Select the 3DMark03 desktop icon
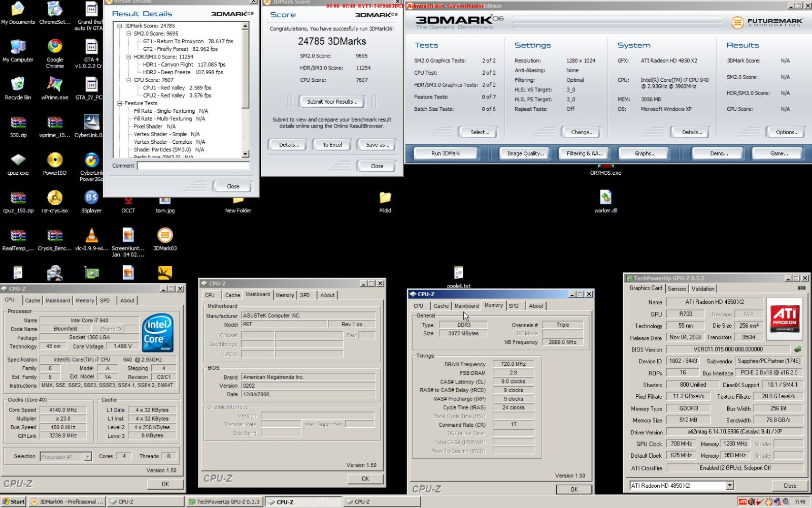 click(165, 239)
